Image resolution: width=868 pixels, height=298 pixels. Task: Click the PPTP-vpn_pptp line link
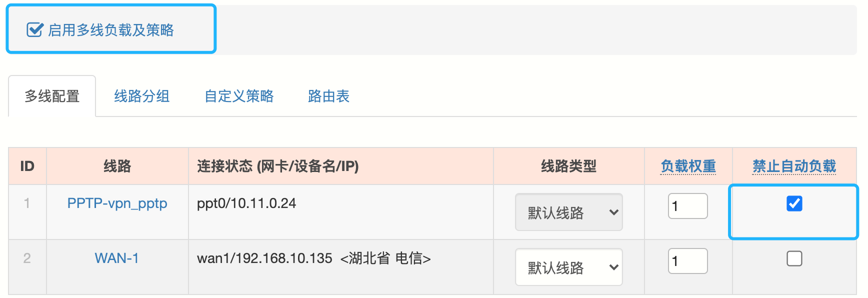(x=117, y=203)
